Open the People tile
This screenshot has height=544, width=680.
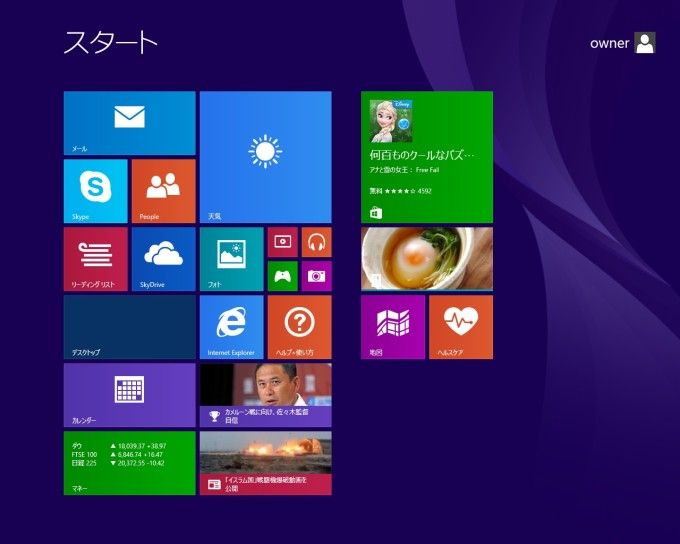(x=163, y=191)
